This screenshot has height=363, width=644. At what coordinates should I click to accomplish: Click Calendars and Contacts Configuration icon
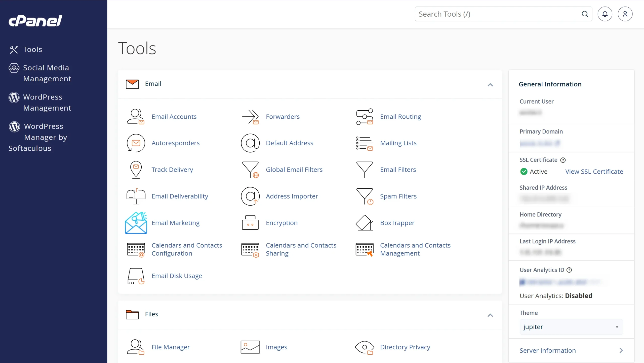click(x=136, y=250)
